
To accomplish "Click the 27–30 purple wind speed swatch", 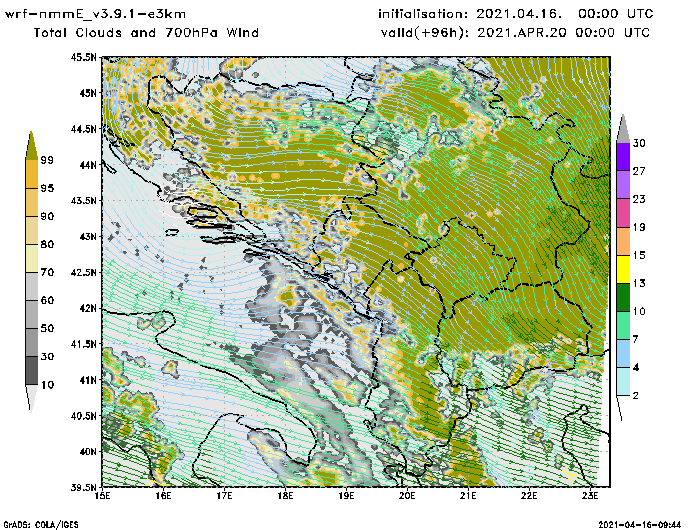I will [x=623, y=157].
